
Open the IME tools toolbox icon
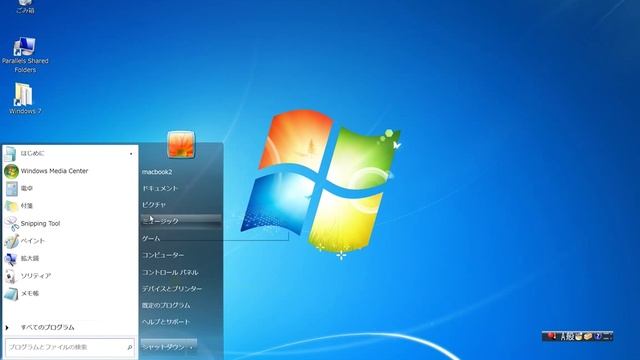pyautogui.click(x=588, y=337)
